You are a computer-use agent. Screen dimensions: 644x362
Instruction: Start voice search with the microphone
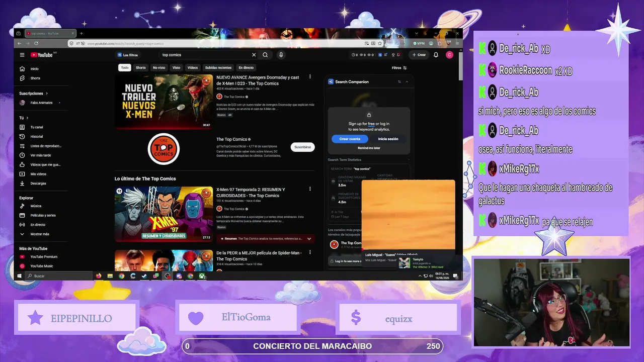281,55
